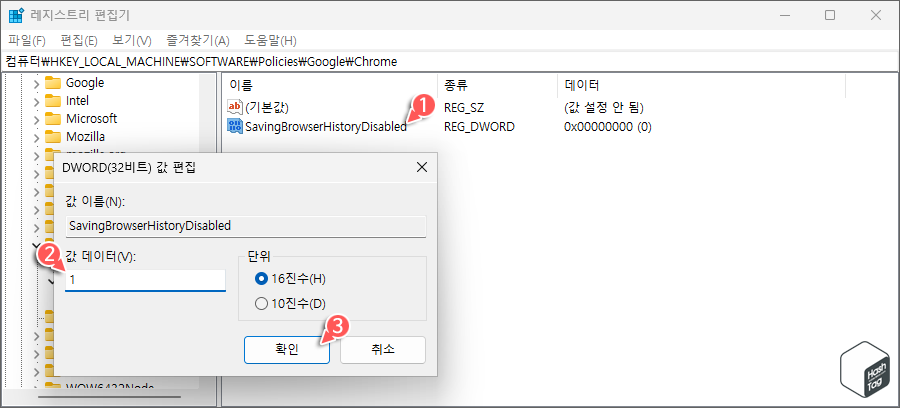
Task: Expand the Microsoft tree node
Action: coord(37,119)
